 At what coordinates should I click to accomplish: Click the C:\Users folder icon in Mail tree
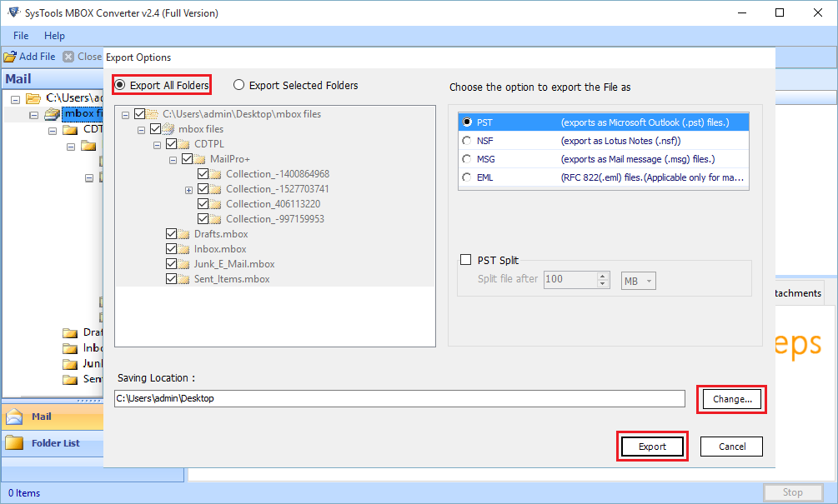click(x=33, y=98)
